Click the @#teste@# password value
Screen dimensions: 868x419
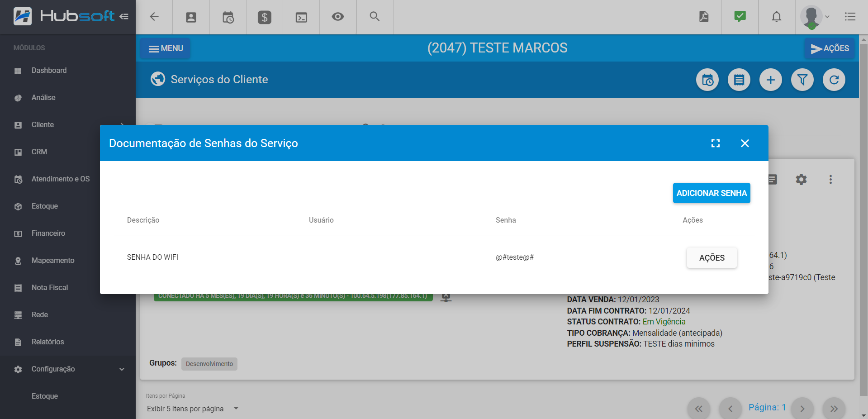click(515, 257)
